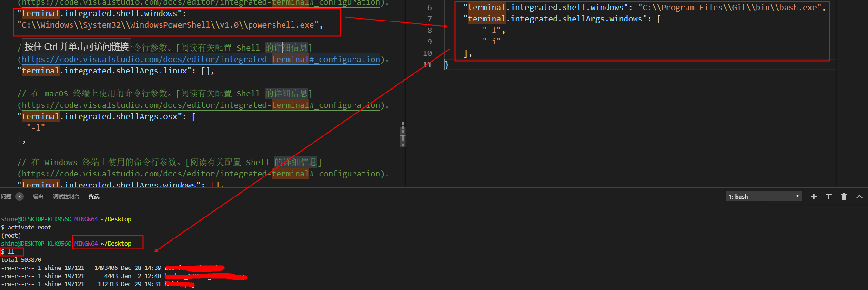The image size is (868, 290).
Task: Click the "terminal.integrated.shellArgs.windows" line in user settings
Action: pos(562,19)
